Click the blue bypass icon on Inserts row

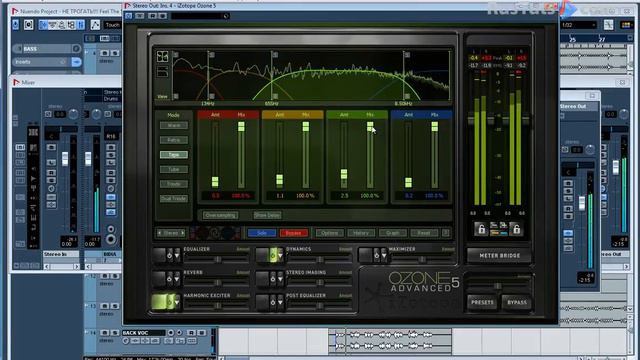[x=76, y=62]
